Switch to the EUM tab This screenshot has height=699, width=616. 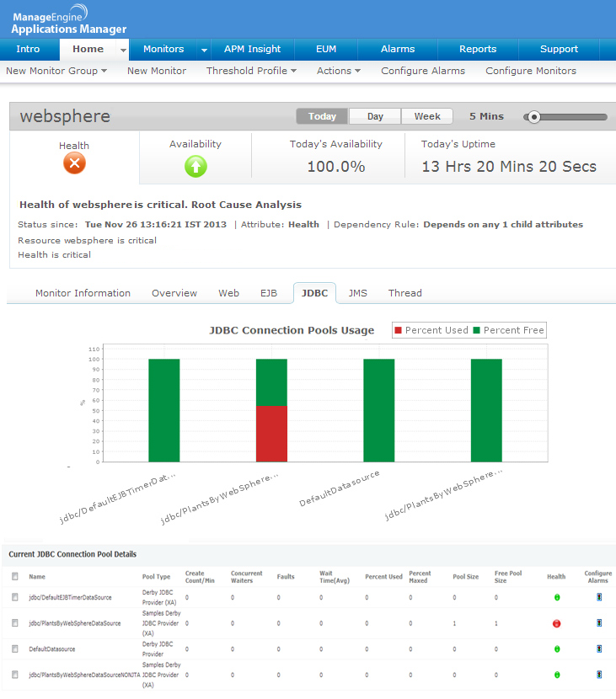click(x=326, y=49)
